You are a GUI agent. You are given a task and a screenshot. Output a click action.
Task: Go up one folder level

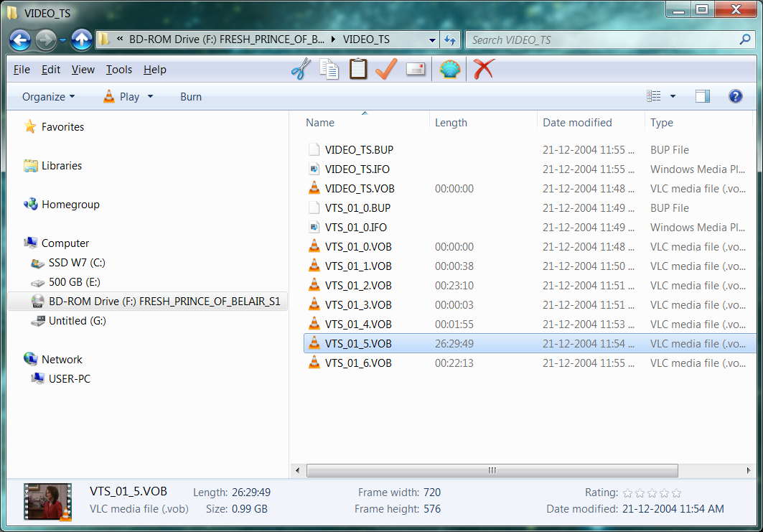pyautogui.click(x=82, y=39)
